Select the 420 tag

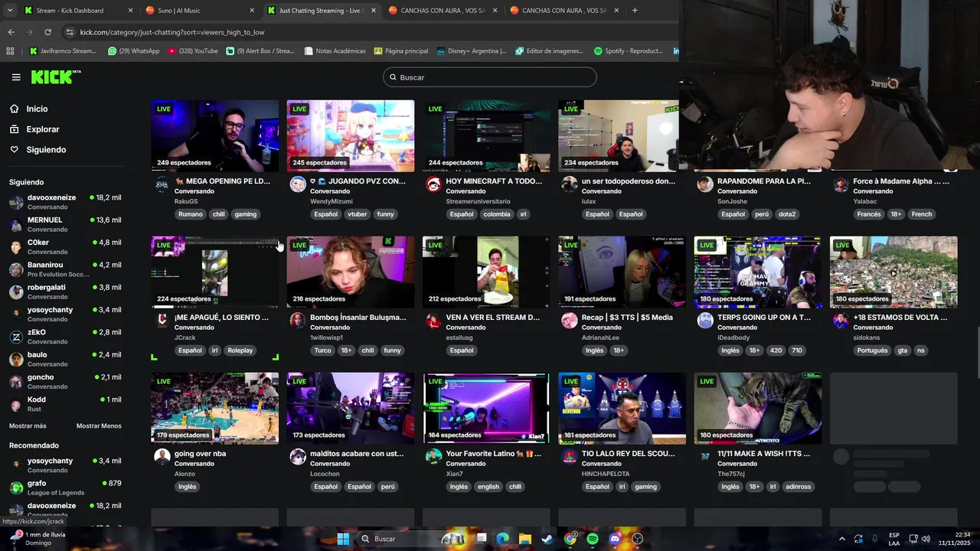tap(776, 350)
